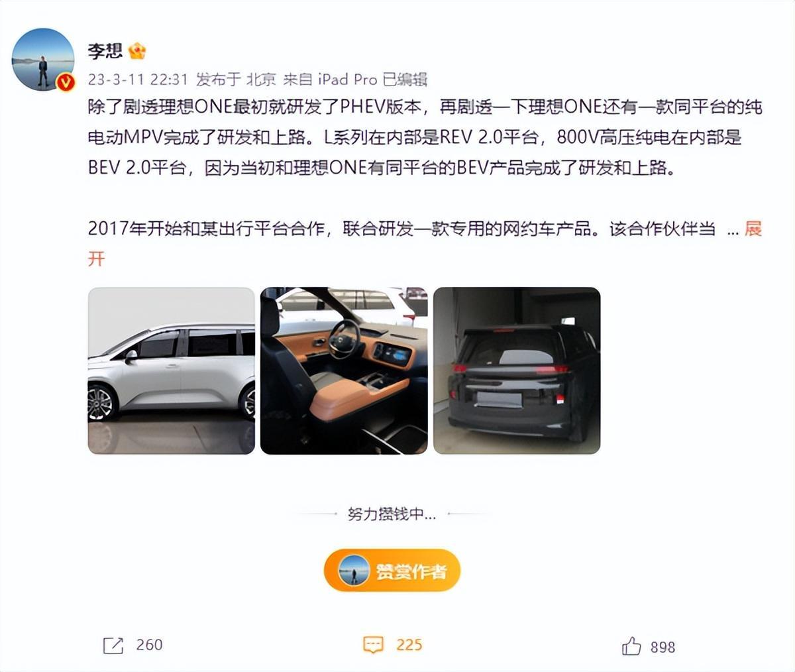The width and height of the screenshot is (795, 672).
Task: Open the username 李想 link
Action: point(105,50)
